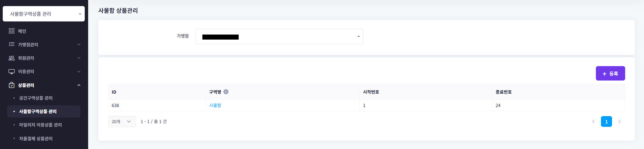Open 공간구역상품 관리 menu item
This screenshot has height=149, width=644.
[36, 98]
